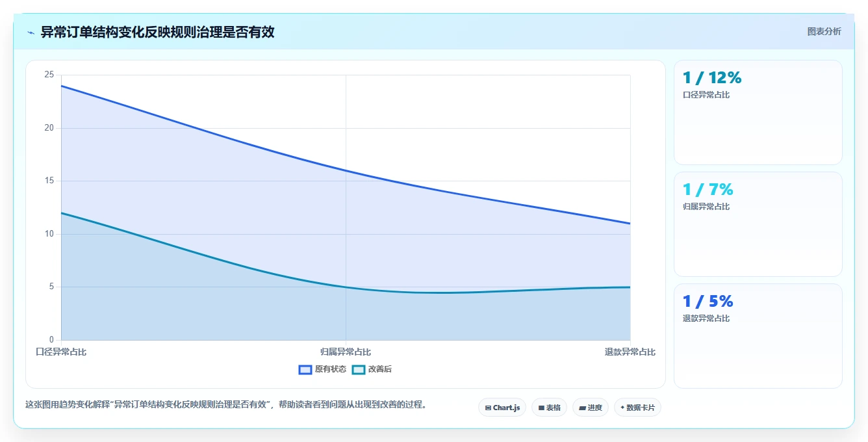This screenshot has height=442, width=868.
Task: Select the Chart.js tag
Action: (502, 408)
